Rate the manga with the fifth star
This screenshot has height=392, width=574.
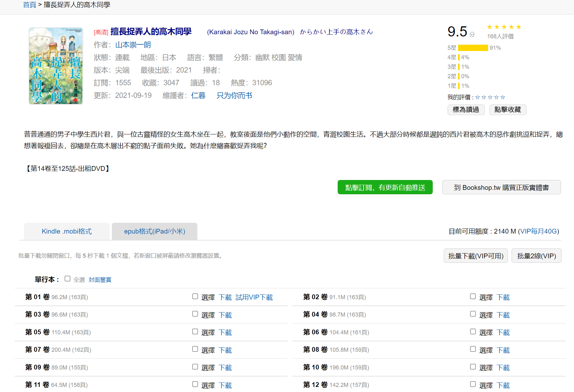coord(503,97)
